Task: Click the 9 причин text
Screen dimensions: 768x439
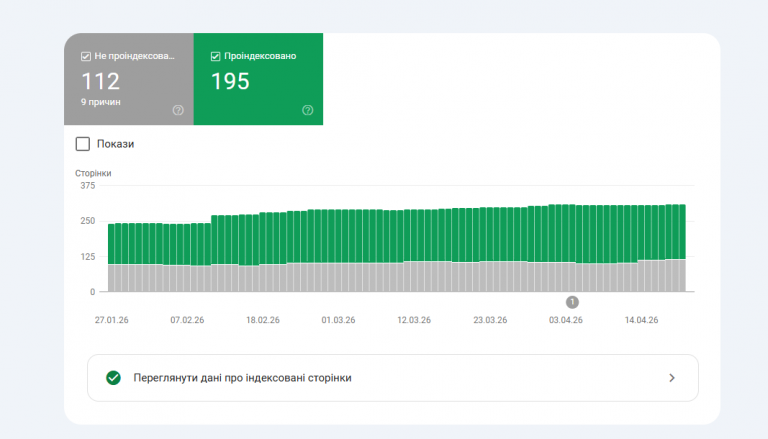Action: coord(100,102)
